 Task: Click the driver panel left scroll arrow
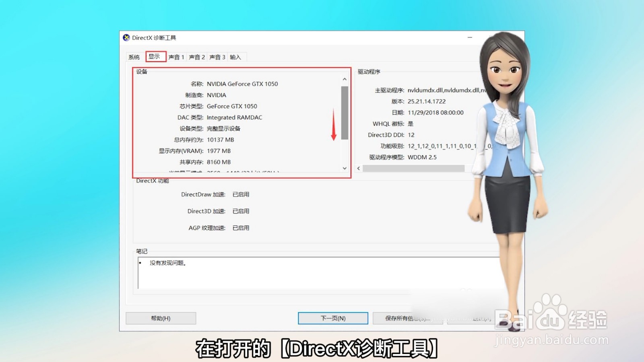point(359,168)
